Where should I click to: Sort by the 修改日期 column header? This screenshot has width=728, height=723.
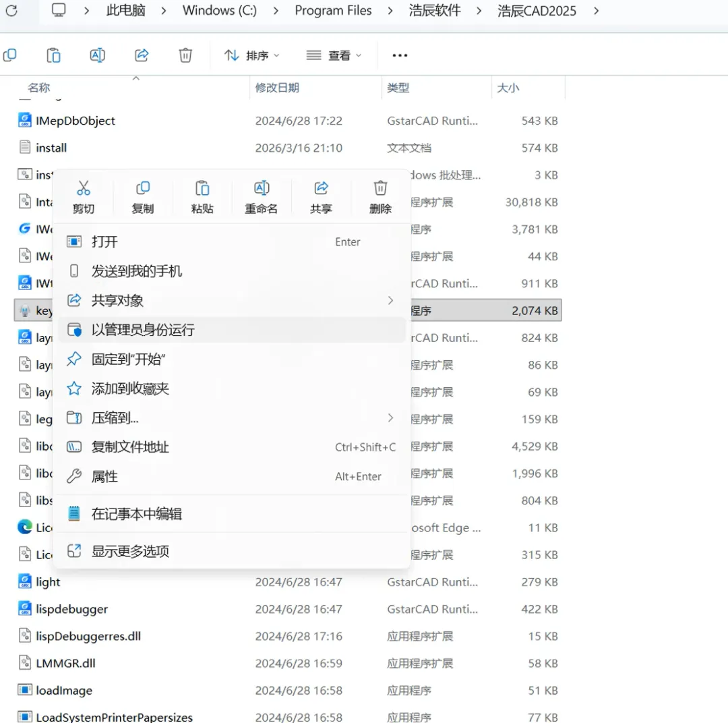click(x=277, y=88)
